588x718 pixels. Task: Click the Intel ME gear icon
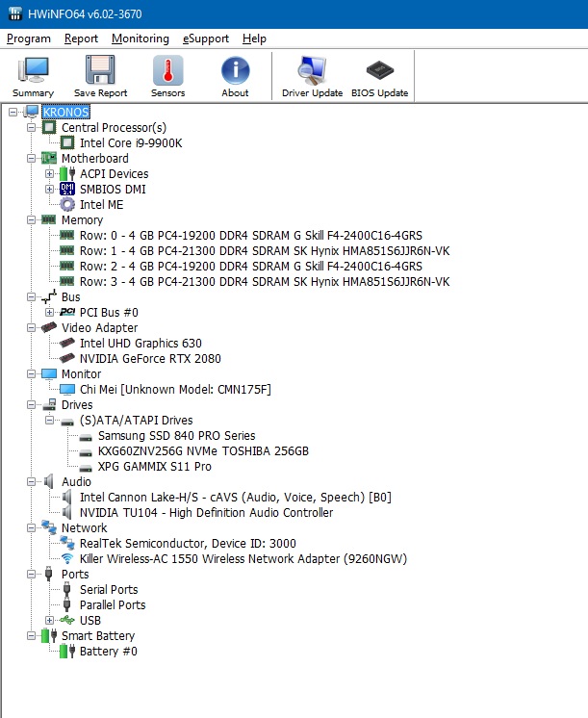click(x=67, y=204)
